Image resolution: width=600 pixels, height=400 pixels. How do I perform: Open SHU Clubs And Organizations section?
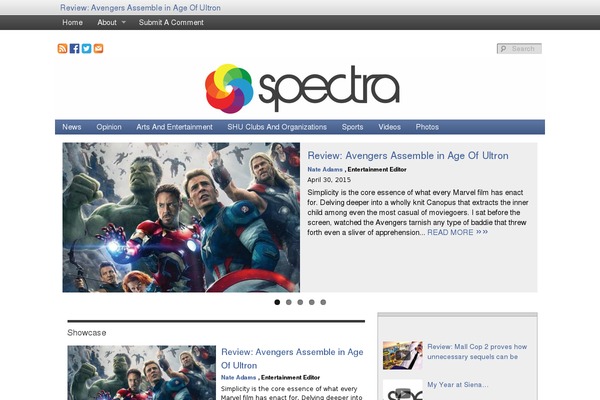tap(277, 127)
